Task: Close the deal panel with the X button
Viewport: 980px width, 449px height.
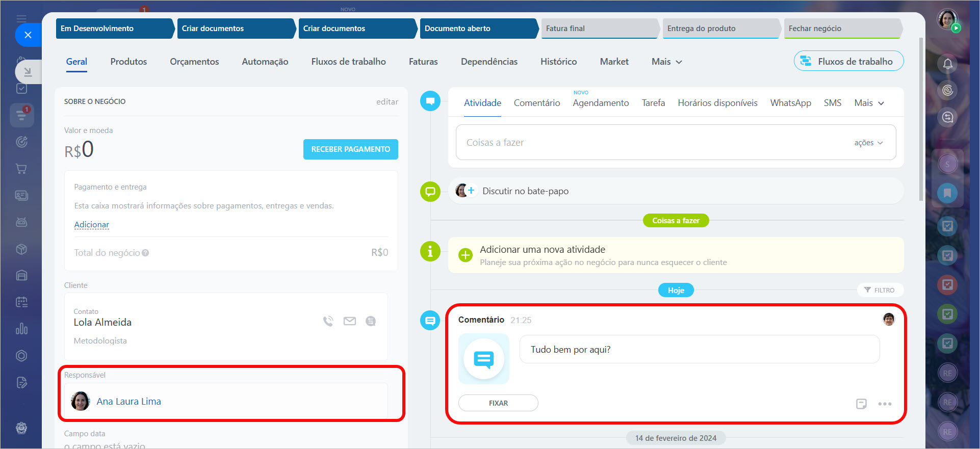Action: tap(28, 35)
